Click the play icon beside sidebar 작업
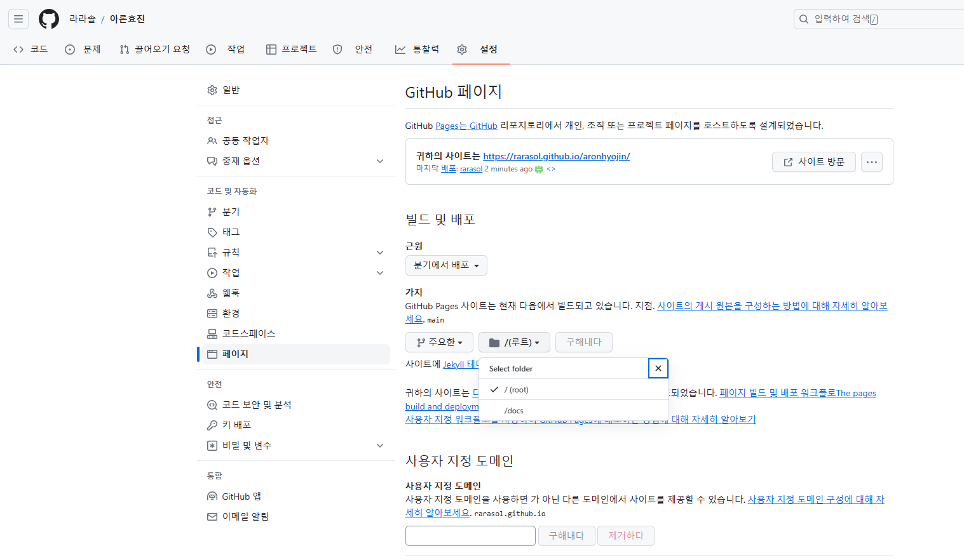This screenshot has height=560, width=964. (212, 273)
